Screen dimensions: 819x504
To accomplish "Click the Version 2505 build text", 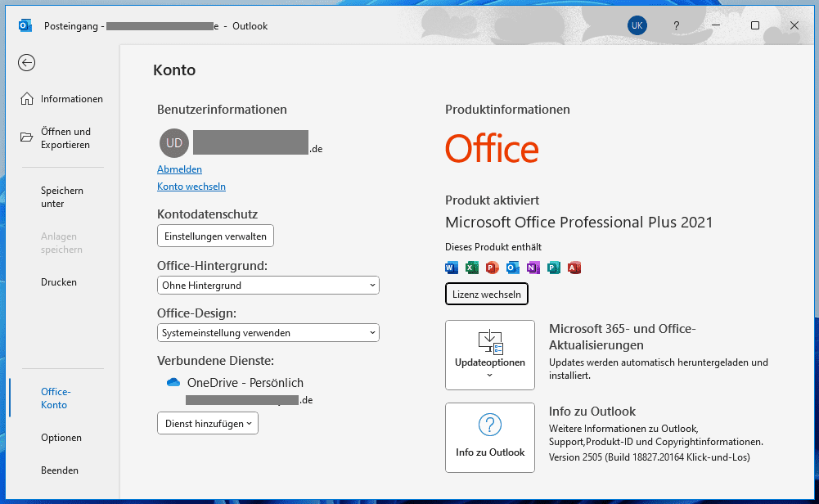I will click(x=650, y=457).
